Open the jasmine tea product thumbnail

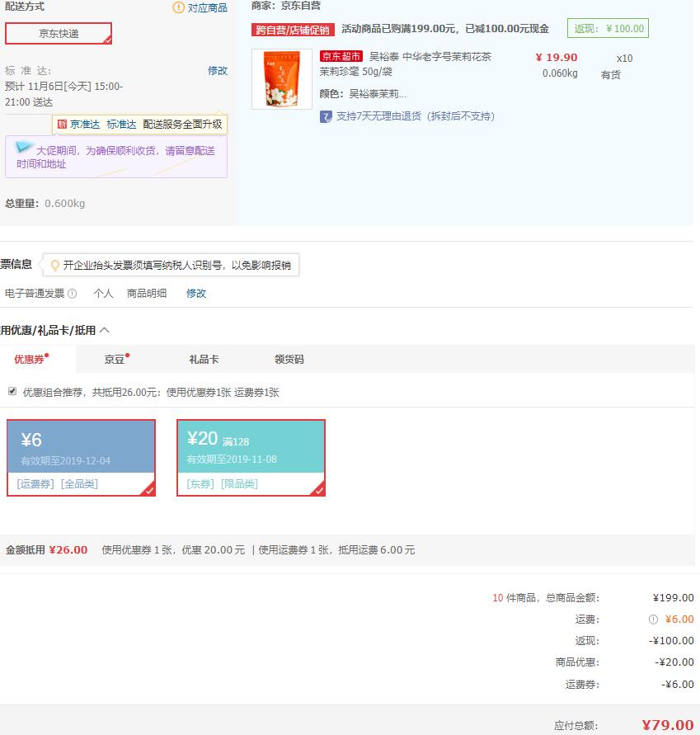point(282,79)
